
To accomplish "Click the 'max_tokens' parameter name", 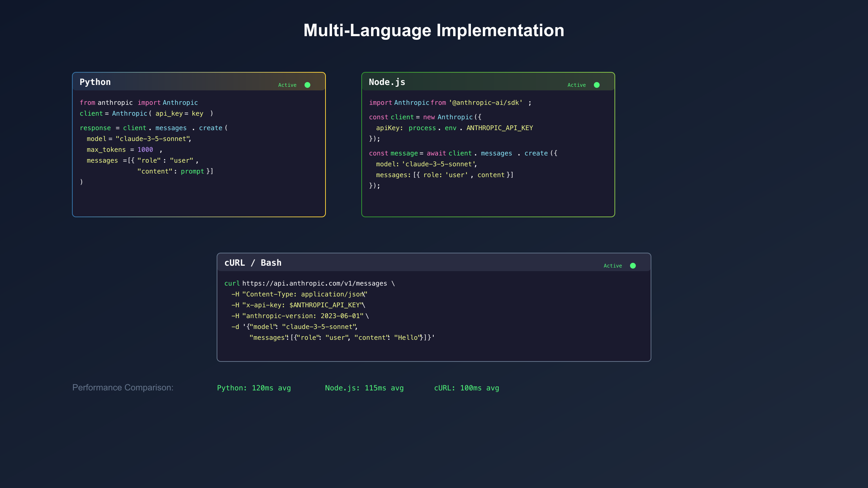I will (106, 150).
